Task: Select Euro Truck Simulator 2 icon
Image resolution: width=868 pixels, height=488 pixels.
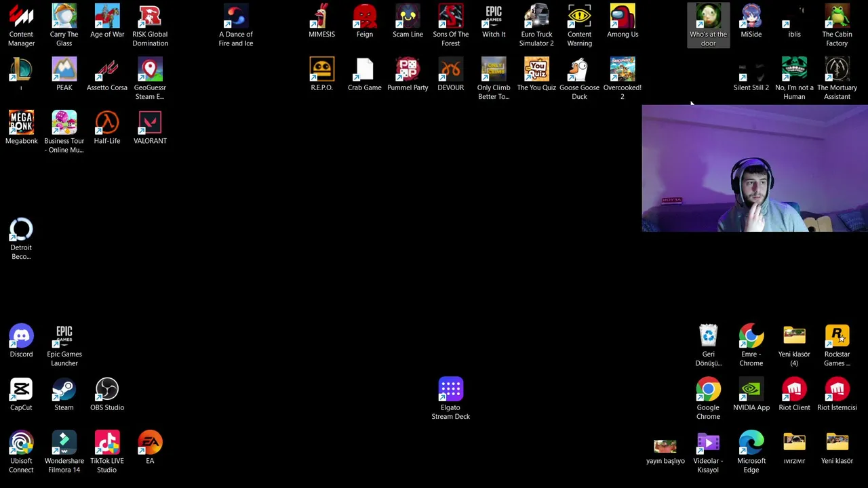Action: (536, 25)
